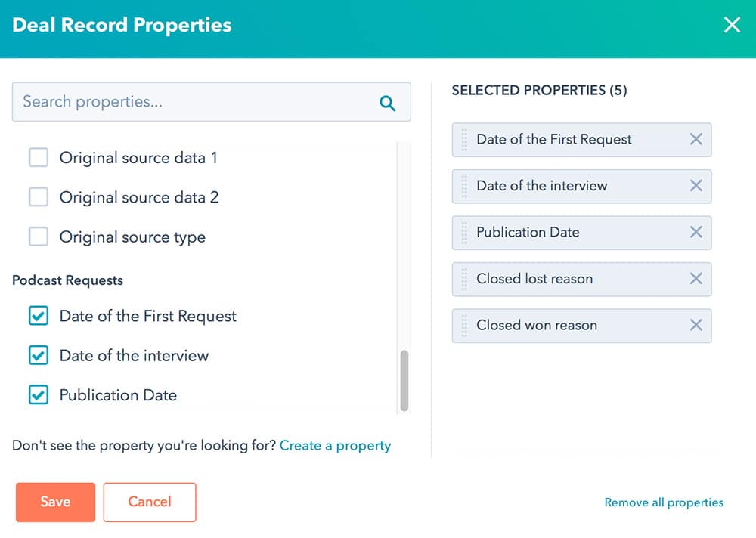Click the Save button

click(54, 502)
